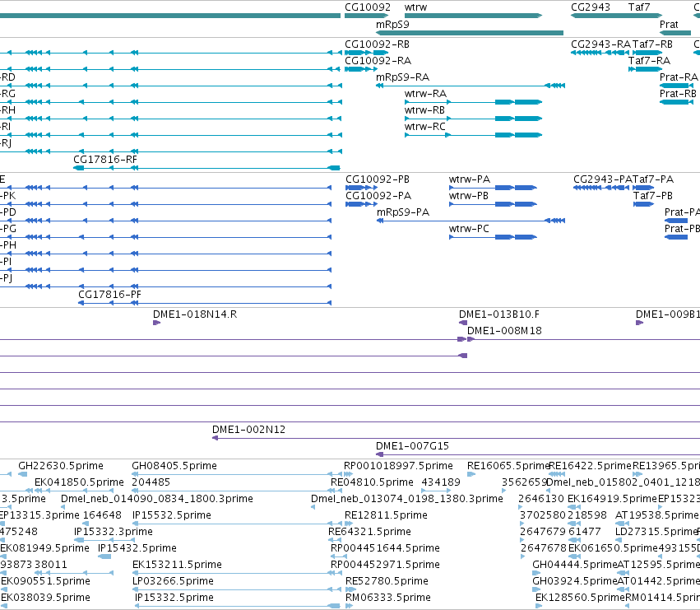The image size is (700, 610).
Task: Click EST label RE64321.5prime
Action: click(369, 532)
